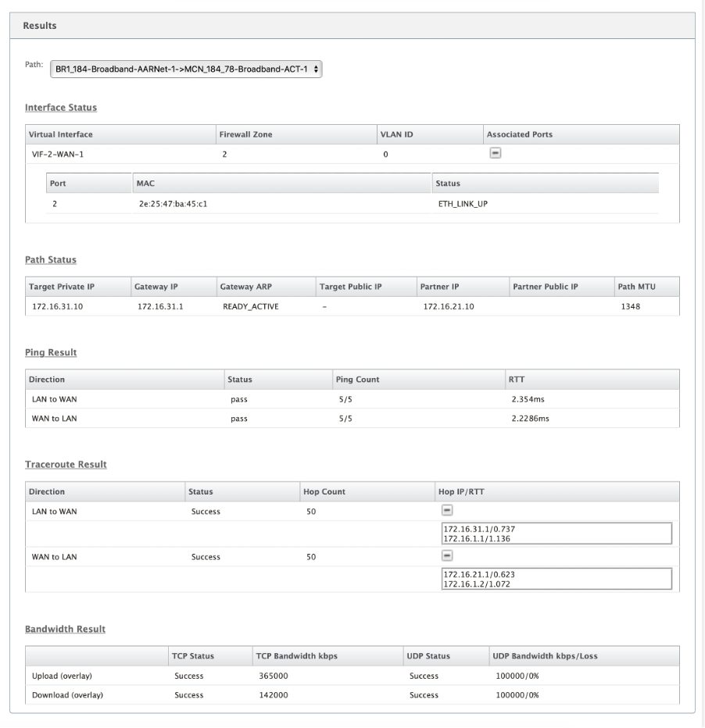Click the Ping Result heading
The height and width of the screenshot is (728, 705).
(51, 352)
